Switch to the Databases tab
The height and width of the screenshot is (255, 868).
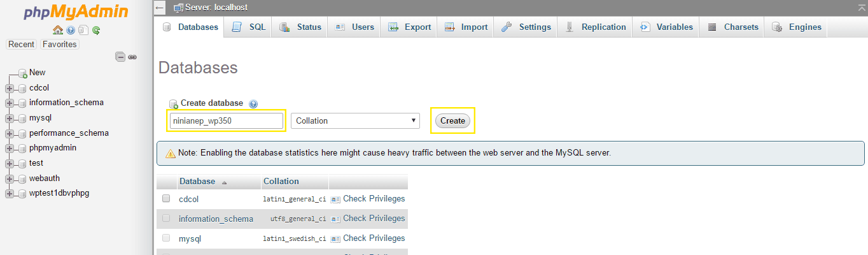point(190,27)
